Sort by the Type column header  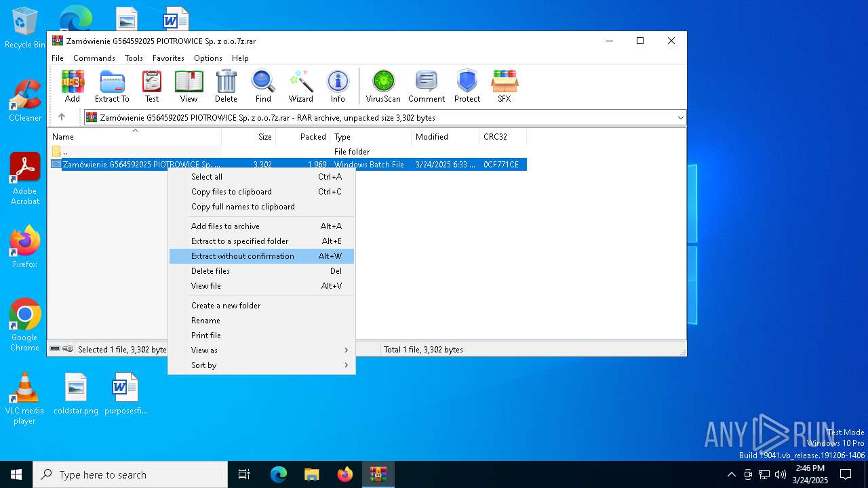tap(371, 137)
